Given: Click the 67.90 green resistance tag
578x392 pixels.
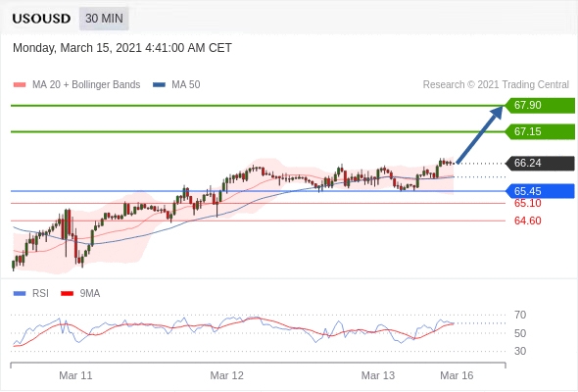Looking at the screenshot, I should tap(539, 106).
